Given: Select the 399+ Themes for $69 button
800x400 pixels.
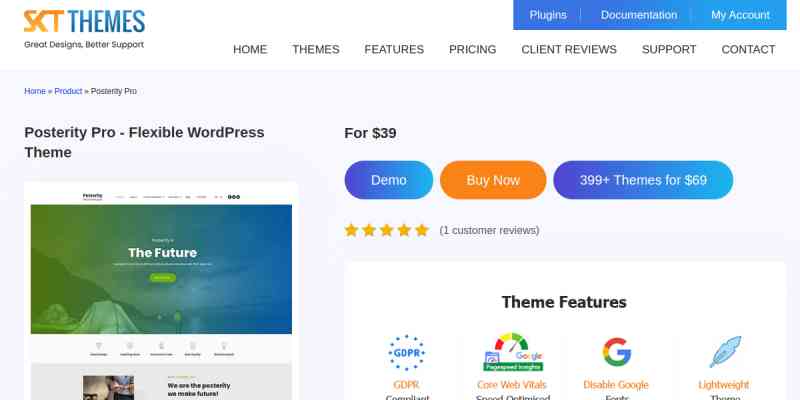Looking at the screenshot, I should click(x=643, y=180).
